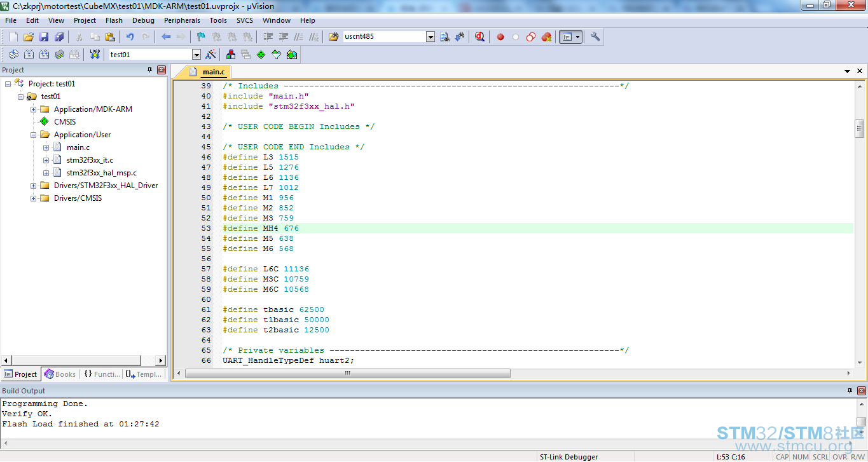Build the target files

[29, 55]
